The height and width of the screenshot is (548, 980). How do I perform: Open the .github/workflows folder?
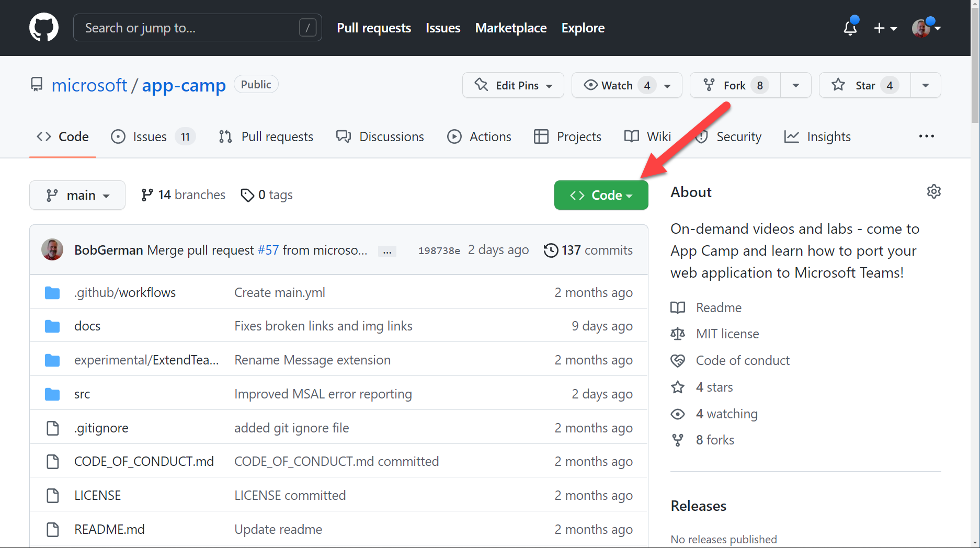click(x=125, y=292)
